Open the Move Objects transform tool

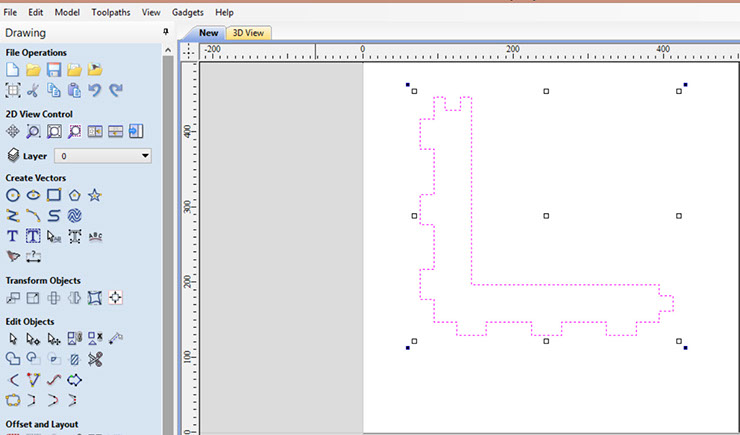(13, 298)
